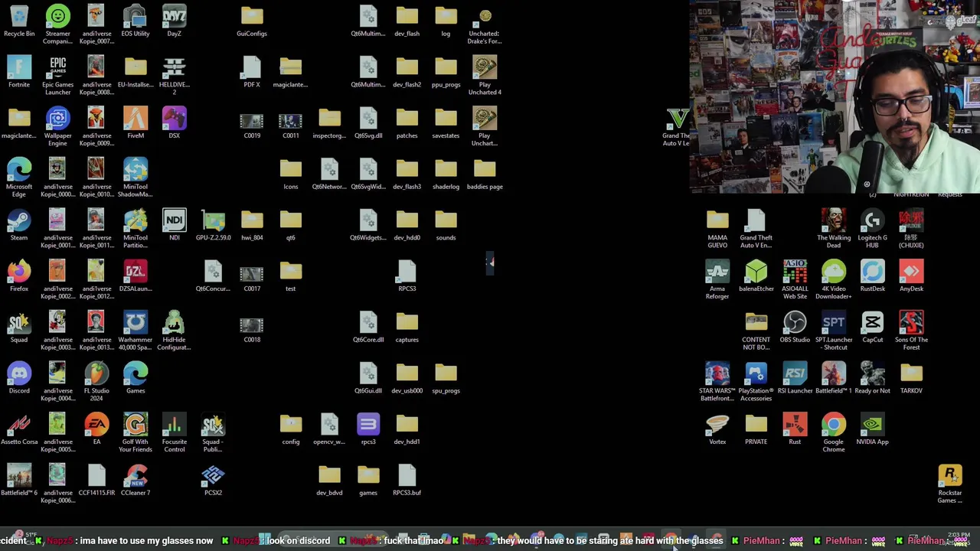980x551 pixels.
Task: Select Logitech G HUB icon
Action: (x=872, y=229)
